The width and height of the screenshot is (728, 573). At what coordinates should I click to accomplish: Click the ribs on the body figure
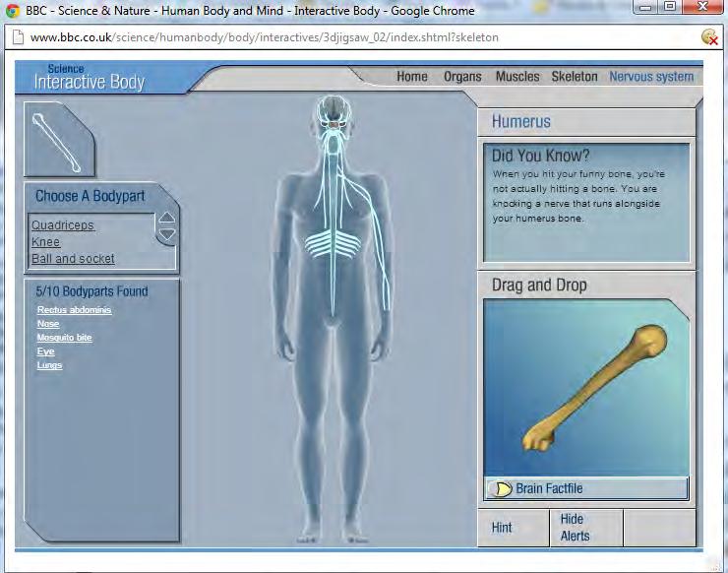[x=333, y=243]
